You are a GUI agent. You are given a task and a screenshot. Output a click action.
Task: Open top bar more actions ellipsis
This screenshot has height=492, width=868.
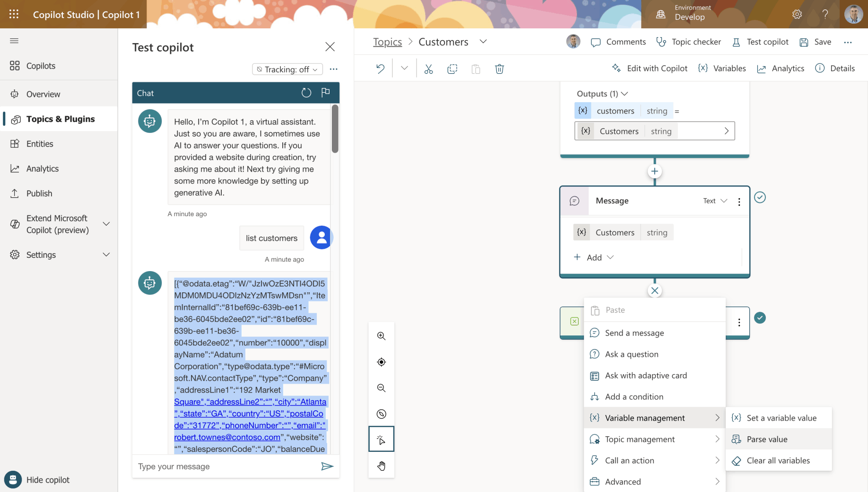click(848, 42)
